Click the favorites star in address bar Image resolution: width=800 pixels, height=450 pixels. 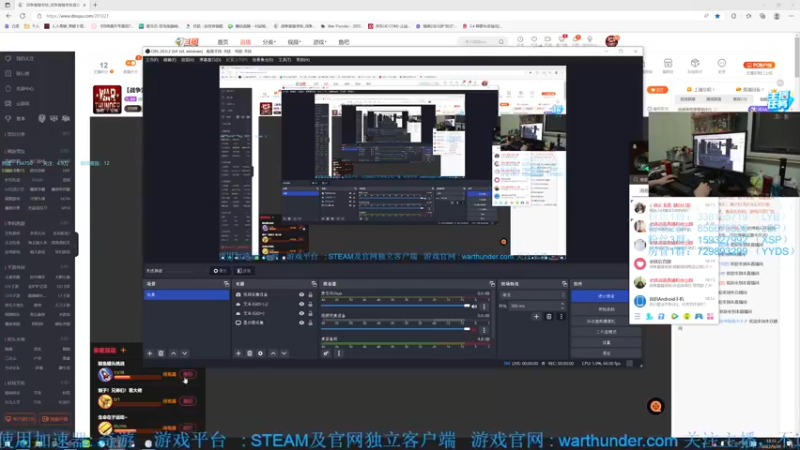[x=717, y=16]
